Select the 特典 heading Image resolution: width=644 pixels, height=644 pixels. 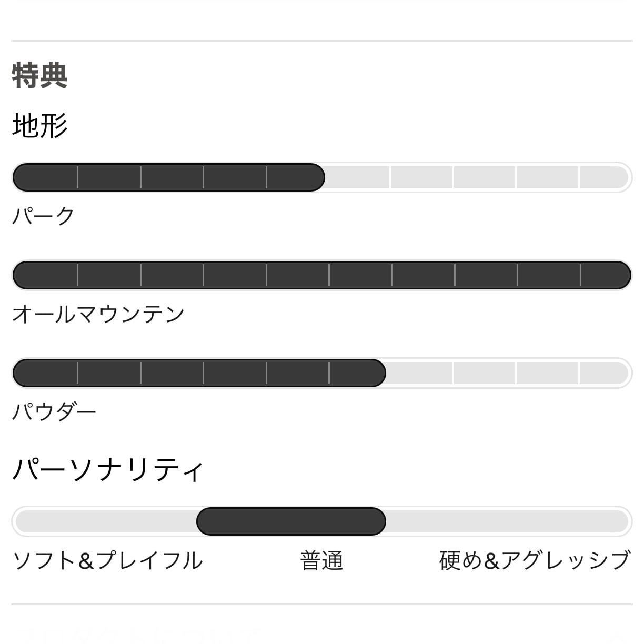[x=39, y=76]
